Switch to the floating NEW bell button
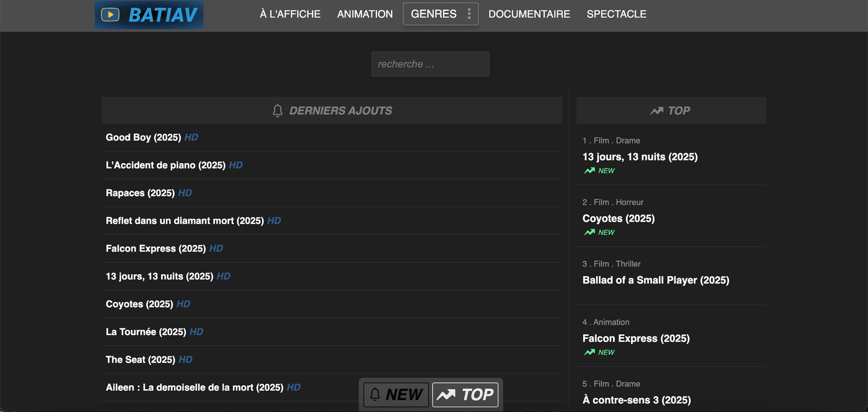Screen dimensions: 868x412 click(397, 394)
